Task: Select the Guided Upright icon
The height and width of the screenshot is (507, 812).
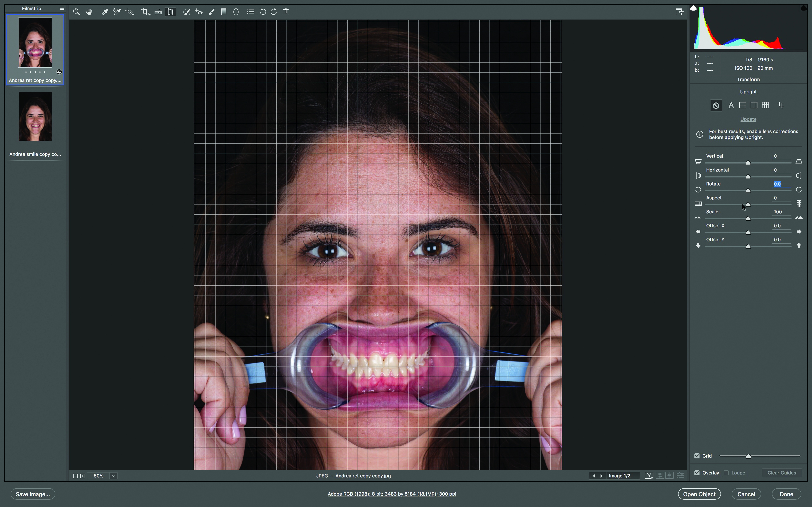Action: tap(781, 106)
